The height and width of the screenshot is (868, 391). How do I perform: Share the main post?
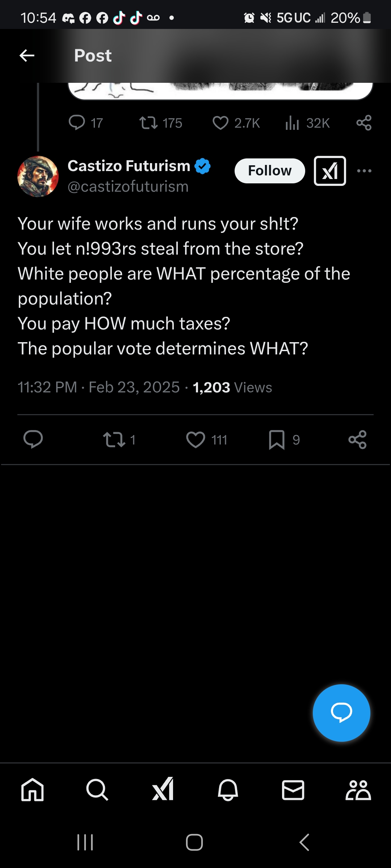pos(357,440)
